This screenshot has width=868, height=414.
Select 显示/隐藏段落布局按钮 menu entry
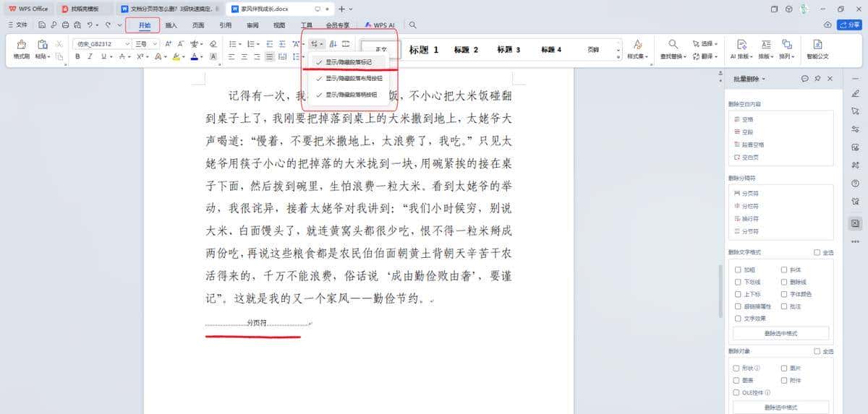349,78
